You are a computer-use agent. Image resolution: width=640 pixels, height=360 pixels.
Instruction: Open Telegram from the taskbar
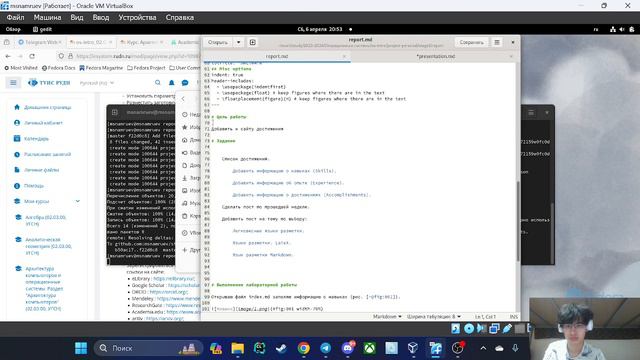point(325,348)
